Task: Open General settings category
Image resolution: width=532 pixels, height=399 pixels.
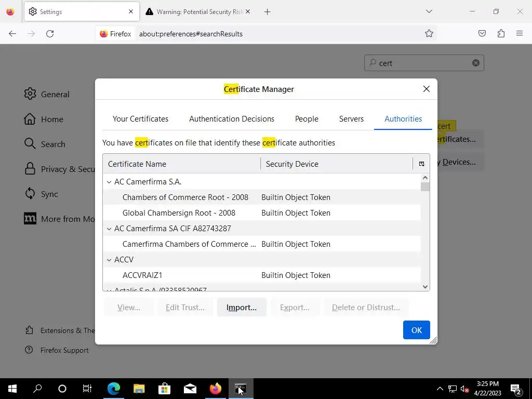Action: point(47,94)
